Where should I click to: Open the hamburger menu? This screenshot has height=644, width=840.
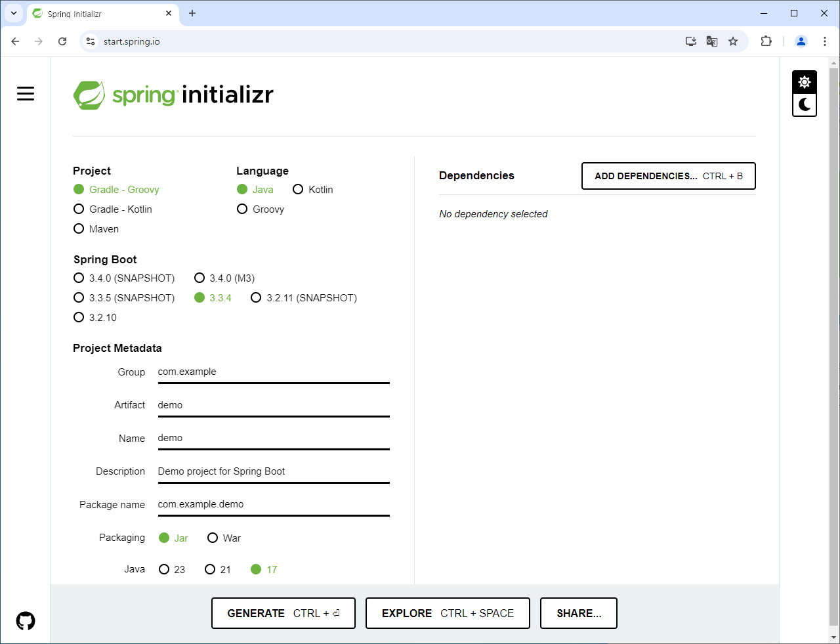[x=25, y=93]
